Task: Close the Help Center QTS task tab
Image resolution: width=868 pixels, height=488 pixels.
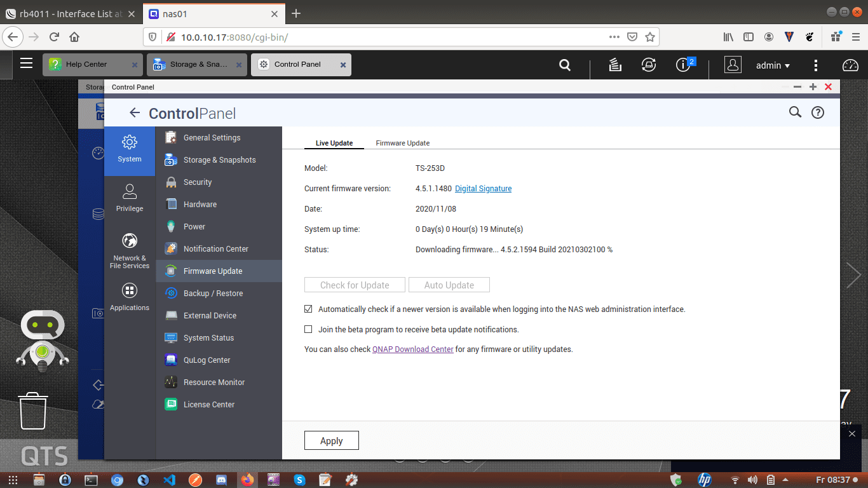Action: point(135,65)
